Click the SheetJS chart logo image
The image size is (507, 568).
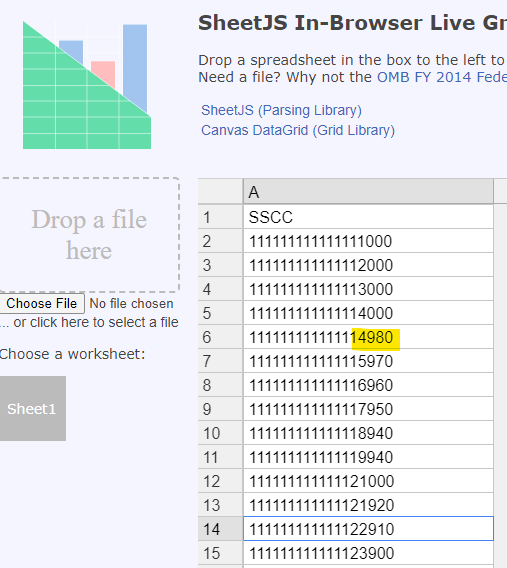(x=87, y=85)
